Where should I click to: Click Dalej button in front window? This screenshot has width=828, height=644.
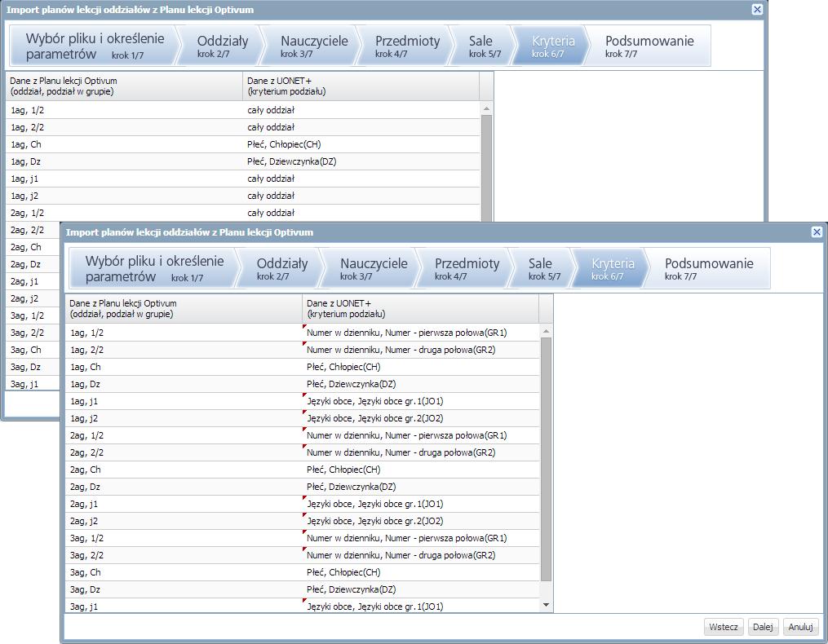763,627
